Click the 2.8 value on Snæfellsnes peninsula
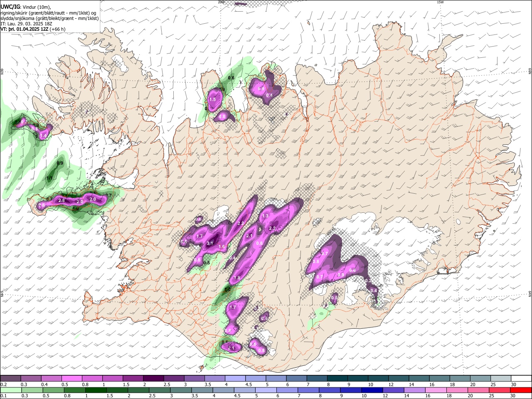 (62, 201)
